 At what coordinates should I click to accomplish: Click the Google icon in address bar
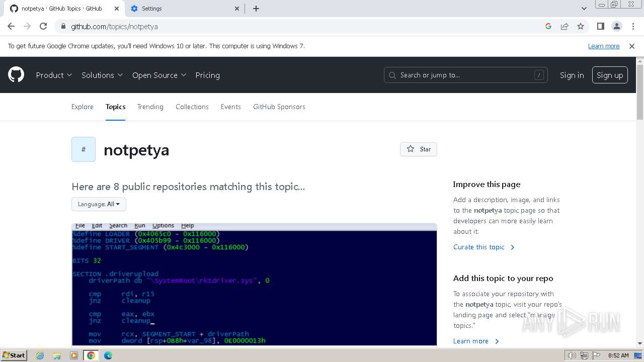click(548, 26)
